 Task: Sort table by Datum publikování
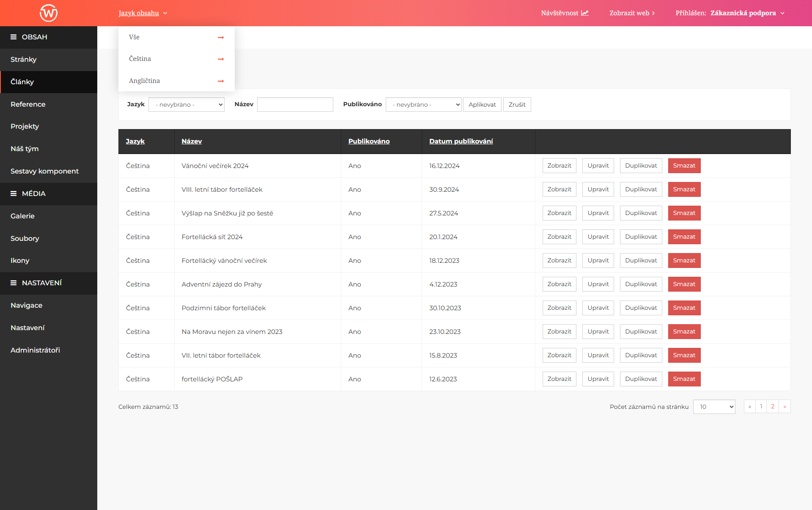[461, 141]
